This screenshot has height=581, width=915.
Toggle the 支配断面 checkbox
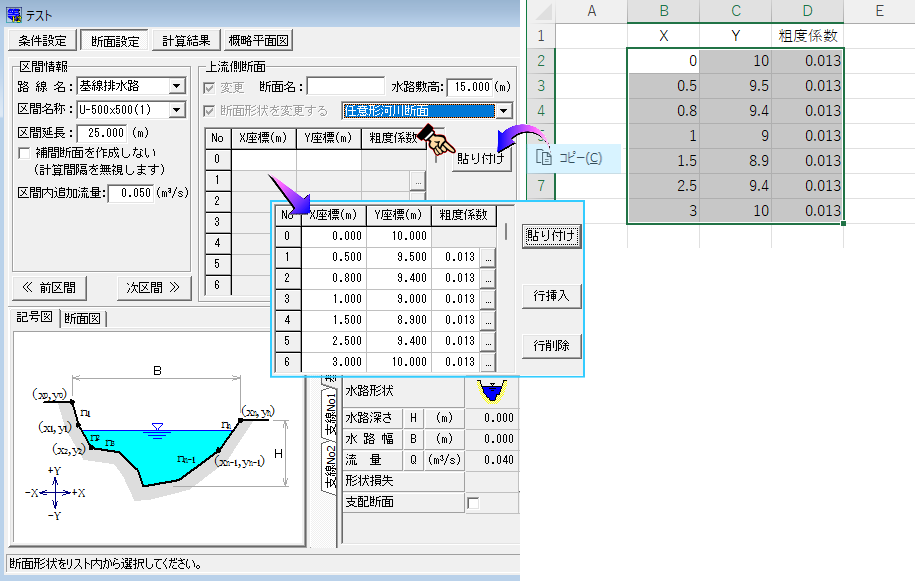(473, 502)
